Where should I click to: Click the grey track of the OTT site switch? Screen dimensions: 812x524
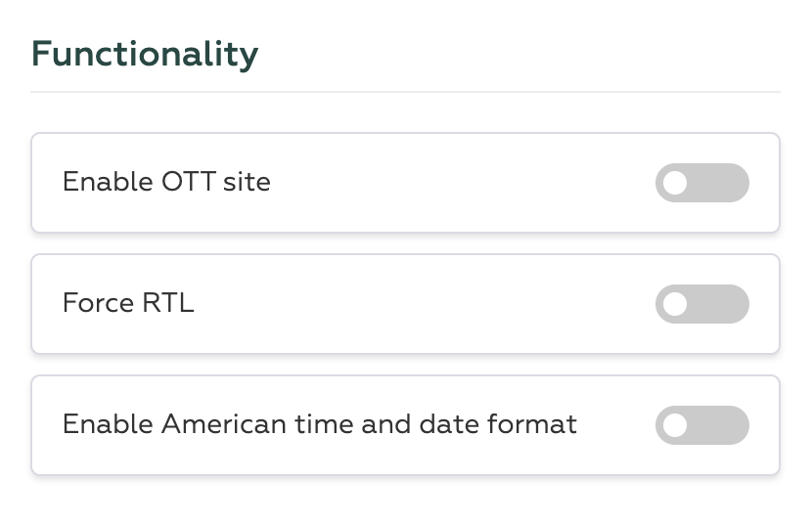(724, 183)
